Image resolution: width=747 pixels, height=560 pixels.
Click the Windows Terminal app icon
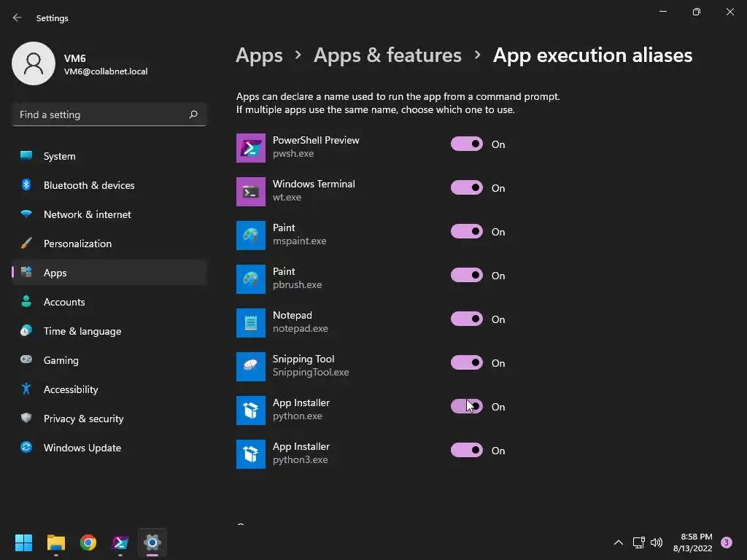(x=250, y=191)
